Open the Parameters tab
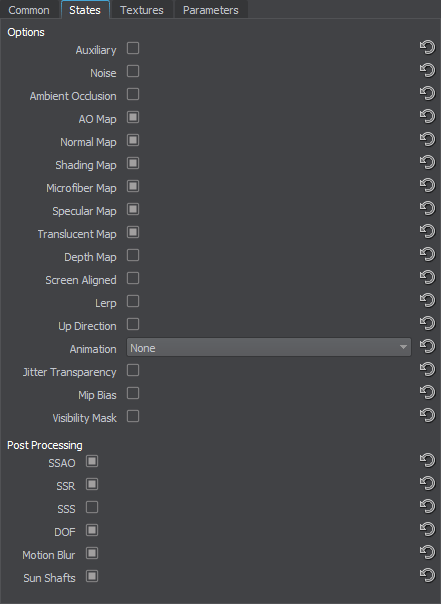The height and width of the screenshot is (604, 441). (211, 10)
